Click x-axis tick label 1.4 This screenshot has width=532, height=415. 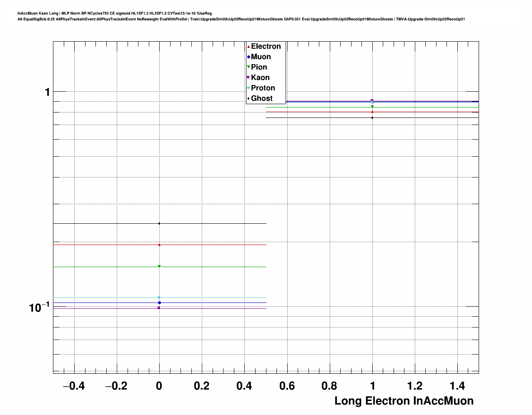[x=457, y=386]
